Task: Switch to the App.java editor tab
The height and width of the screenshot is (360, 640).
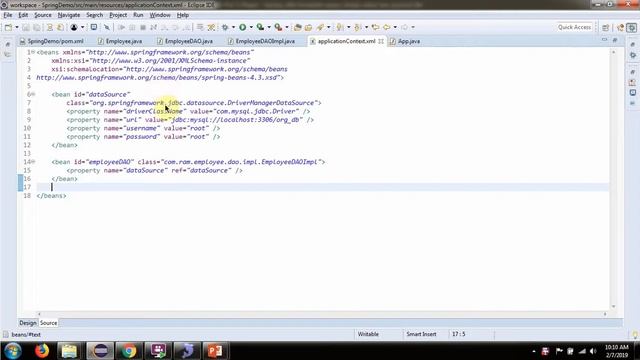Action: pos(405,41)
